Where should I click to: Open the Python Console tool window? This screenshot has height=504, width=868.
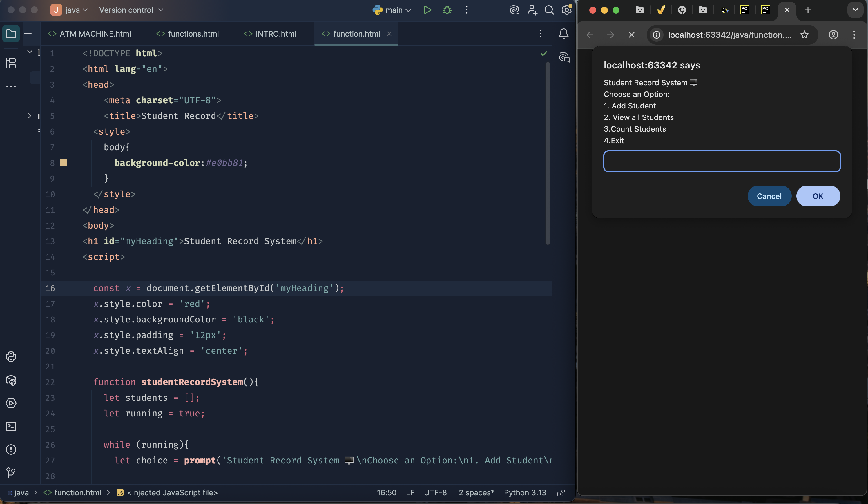11,357
